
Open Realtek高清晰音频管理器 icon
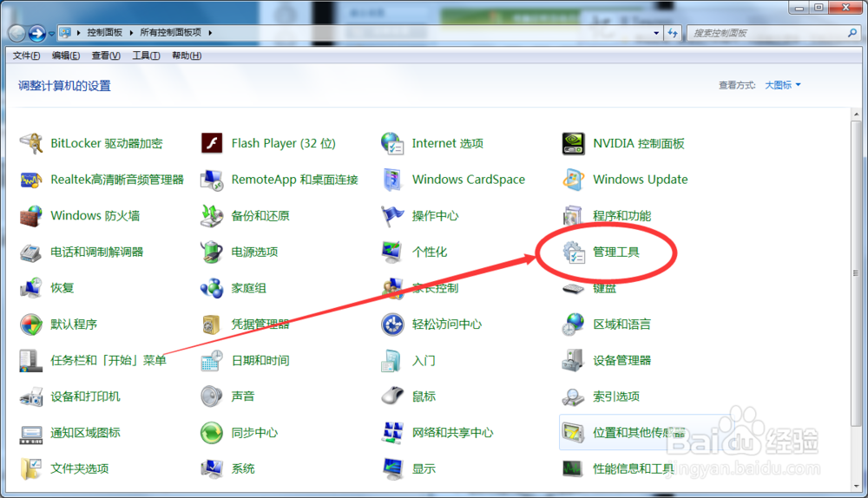(x=31, y=180)
